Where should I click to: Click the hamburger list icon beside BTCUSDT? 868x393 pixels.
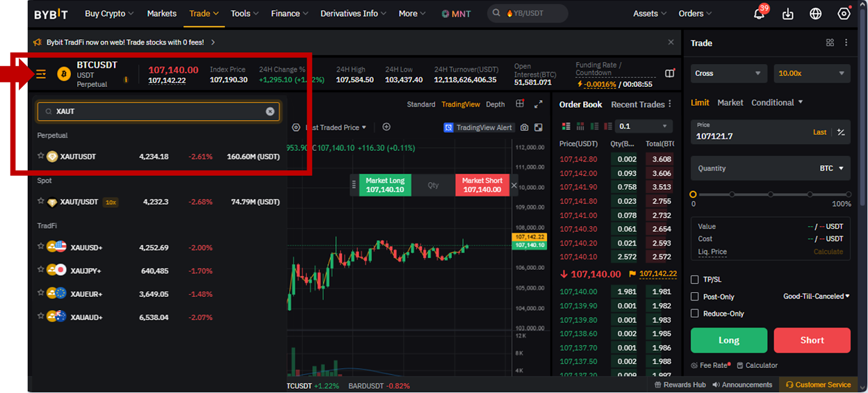point(41,74)
